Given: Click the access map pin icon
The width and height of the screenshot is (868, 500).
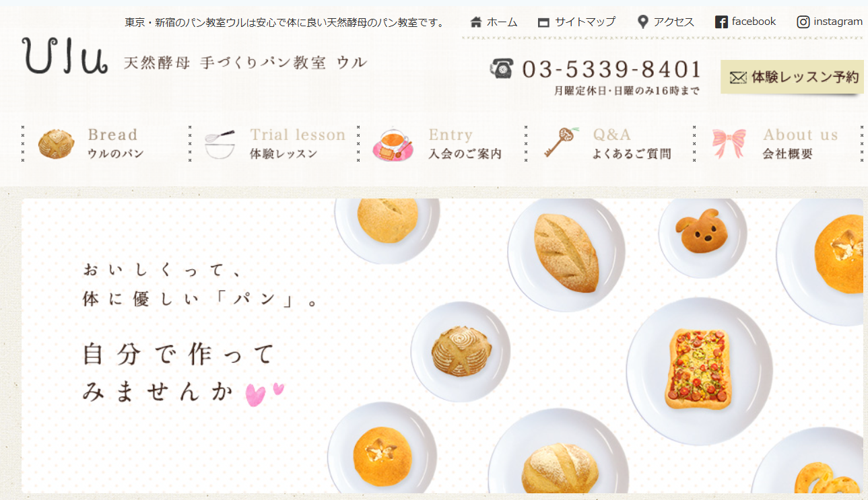Looking at the screenshot, I should [643, 22].
